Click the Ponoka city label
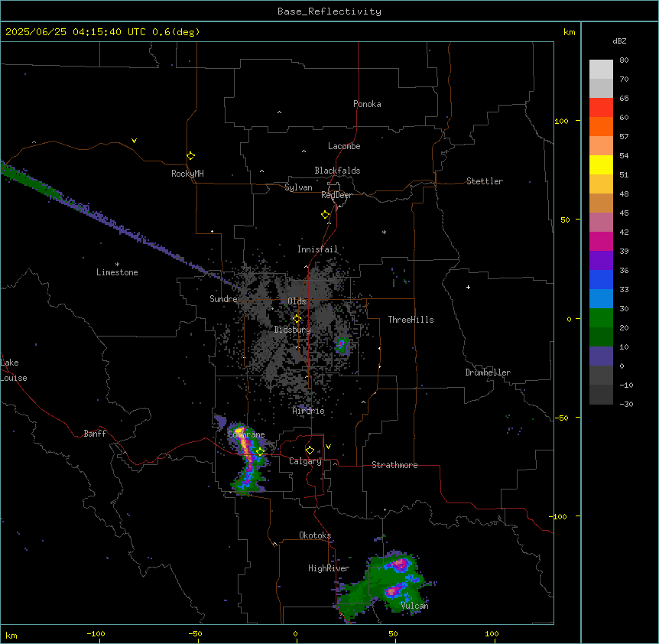The image size is (659, 644). click(x=367, y=104)
